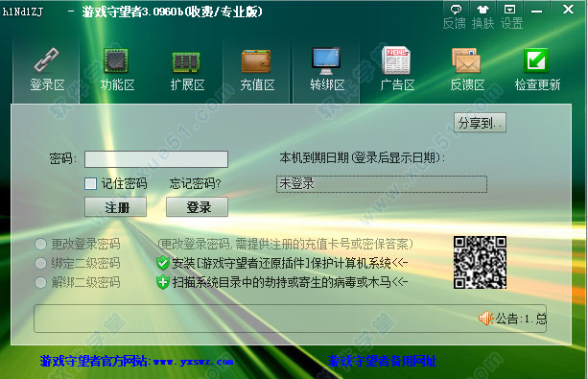Viewport: 588px width, 379px height.
Task: Click the 更改登录密码 hint text in parentheses
Action: click(x=286, y=245)
